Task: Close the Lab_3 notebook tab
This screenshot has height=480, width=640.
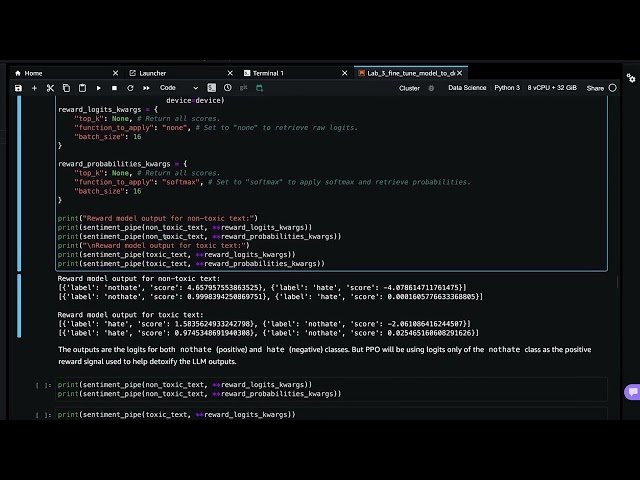Action: click(x=460, y=73)
